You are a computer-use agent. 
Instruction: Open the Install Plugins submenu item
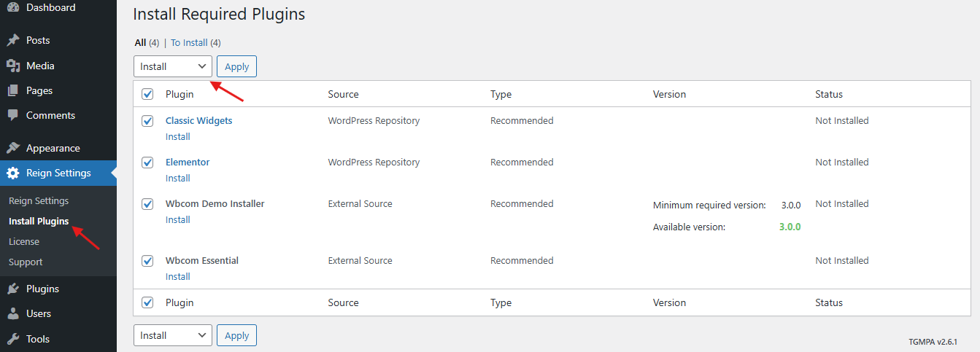(39, 221)
